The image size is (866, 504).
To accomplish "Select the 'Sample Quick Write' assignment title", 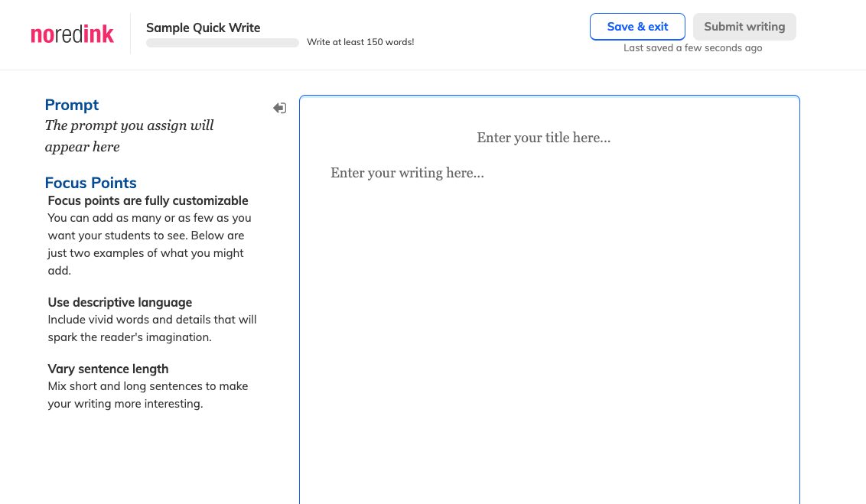I will (x=203, y=28).
